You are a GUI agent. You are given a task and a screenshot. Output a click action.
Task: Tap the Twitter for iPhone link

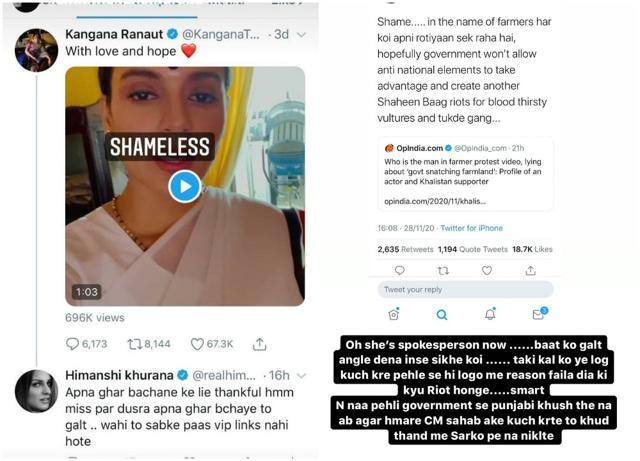(471, 228)
